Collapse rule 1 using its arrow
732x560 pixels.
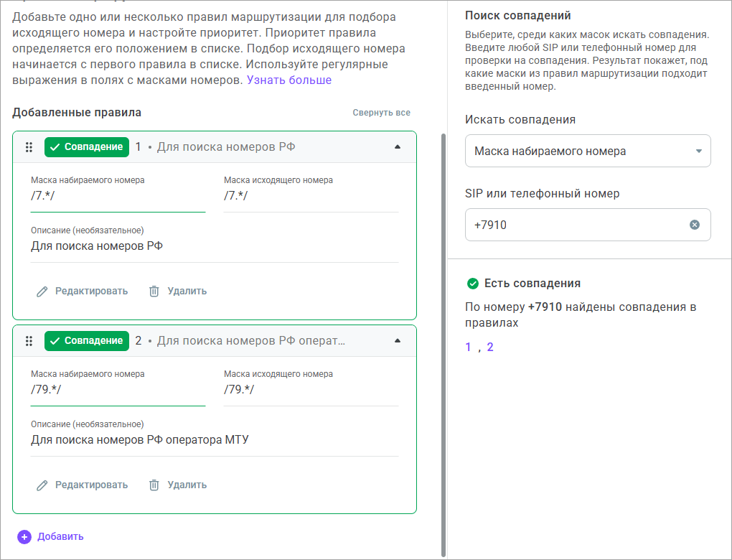coord(398,147)
